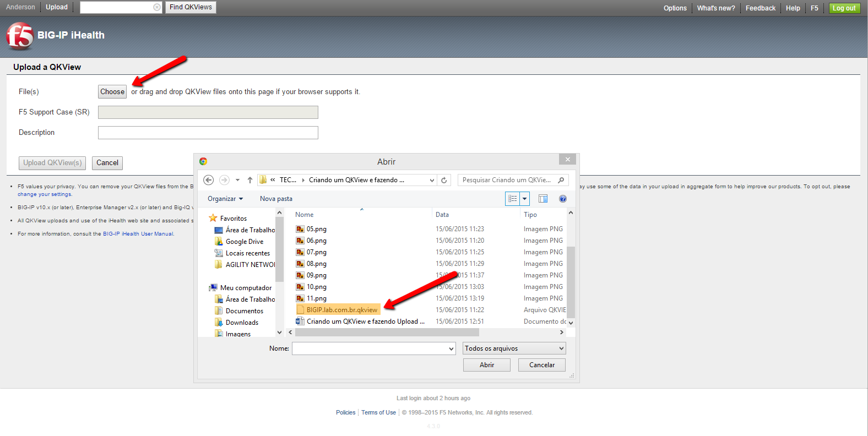Expand the Nome filename dropdown
The image size is (868, 436).
pos(451,348)
